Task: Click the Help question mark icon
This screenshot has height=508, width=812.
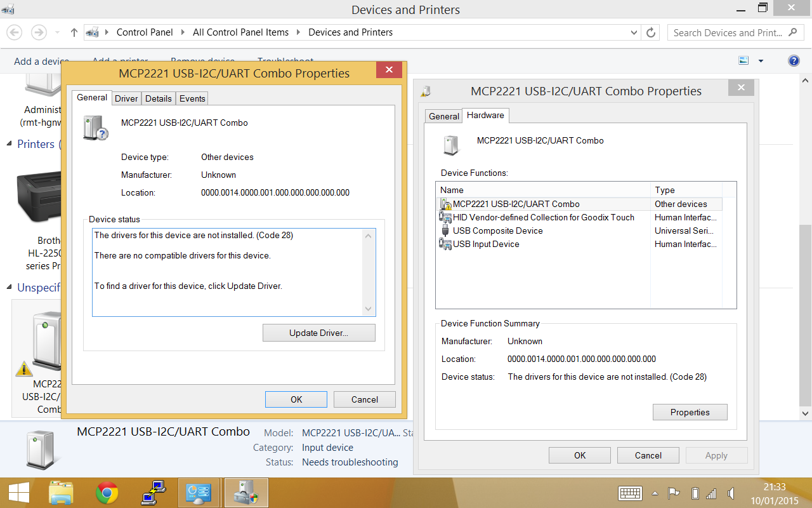Action: 794,60
